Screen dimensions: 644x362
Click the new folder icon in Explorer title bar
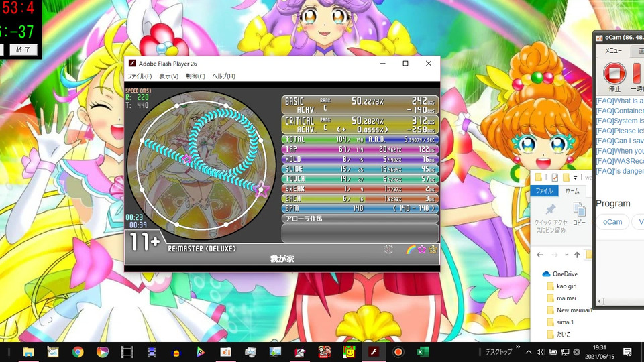pyautogui.click(x=566, y=177)
